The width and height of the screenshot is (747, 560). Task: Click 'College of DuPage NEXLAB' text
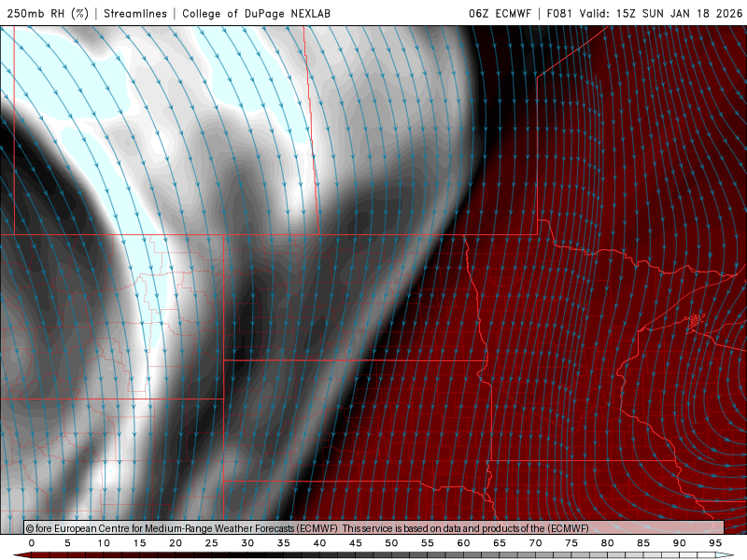[x=256, y=13]
